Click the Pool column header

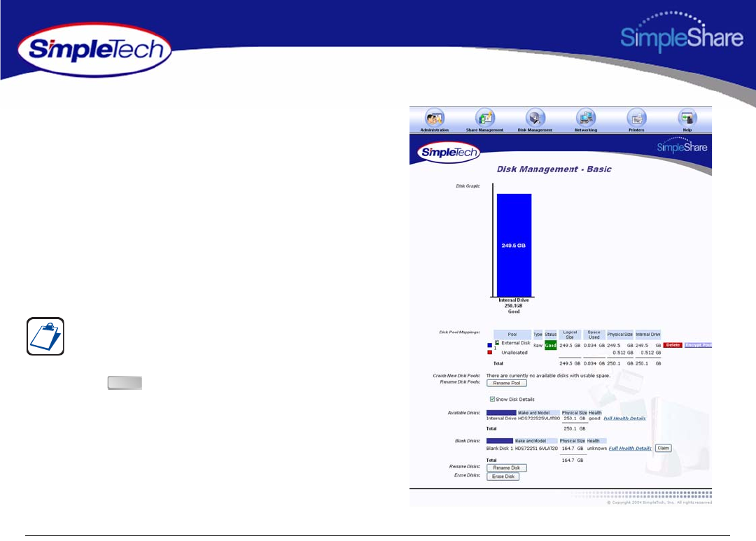click(x=512, y=335)
